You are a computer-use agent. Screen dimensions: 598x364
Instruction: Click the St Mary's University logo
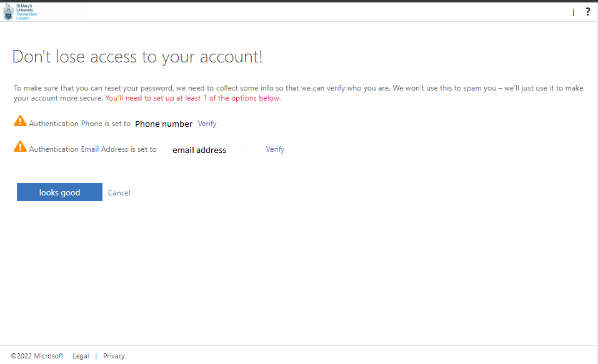point(20,12)
